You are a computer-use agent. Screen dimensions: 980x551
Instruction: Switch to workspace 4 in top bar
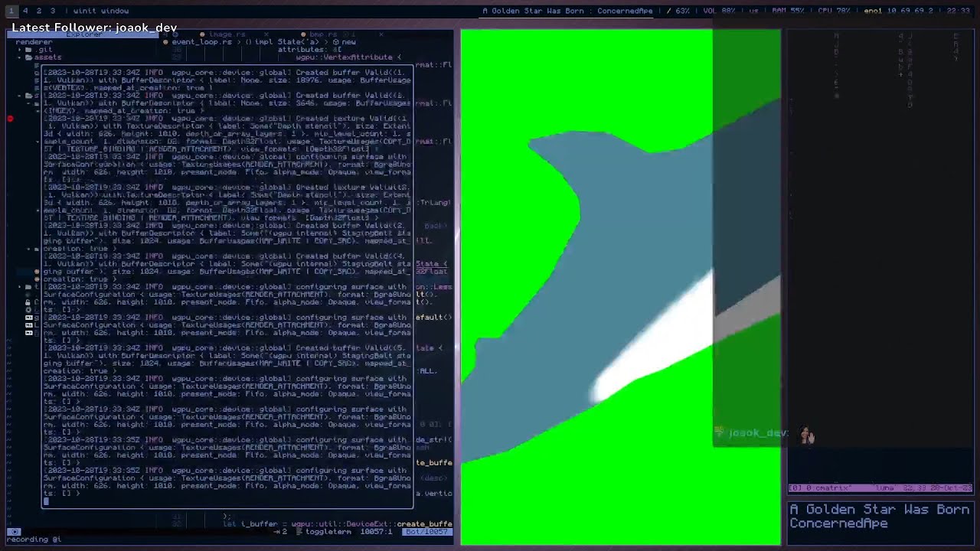coord(25,11)
